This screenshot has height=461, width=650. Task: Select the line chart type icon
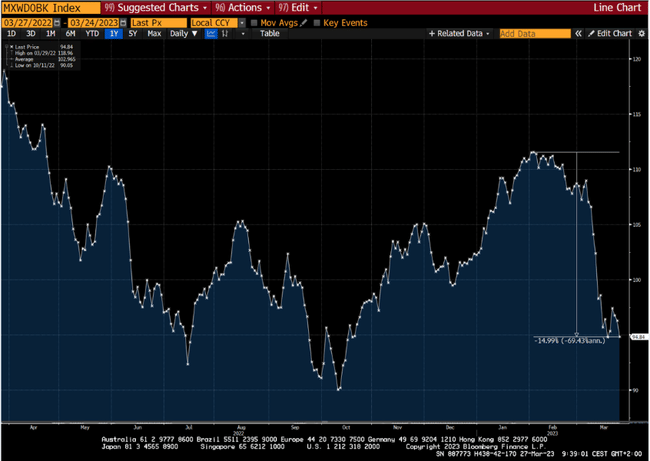tap(212, 34)
